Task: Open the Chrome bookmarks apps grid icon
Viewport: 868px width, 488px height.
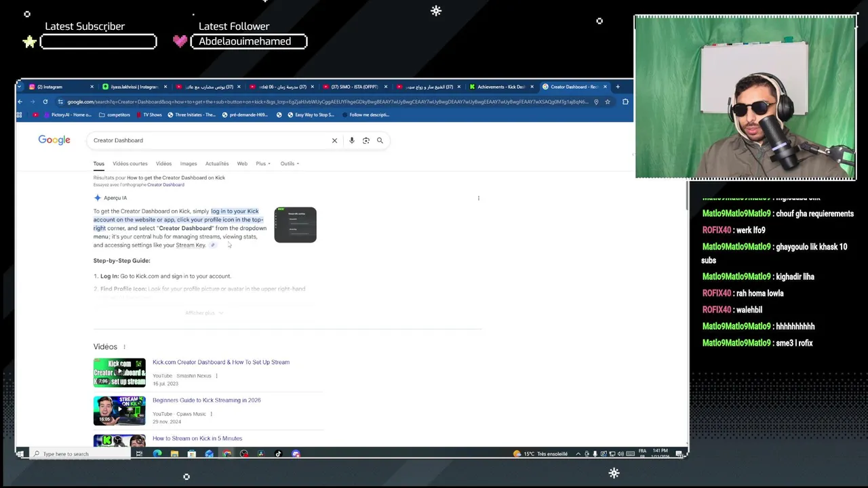Action: (20, 115)
